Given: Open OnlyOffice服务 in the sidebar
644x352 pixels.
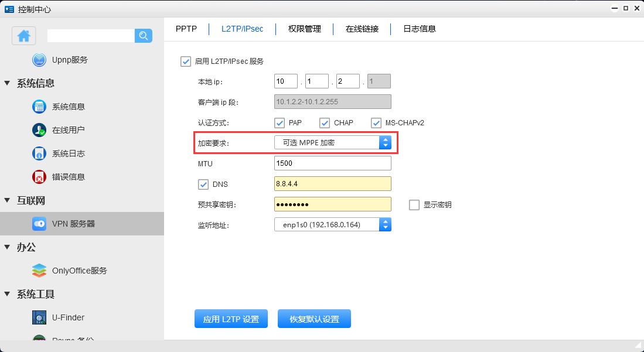Looking at the screenshot, I should click(x=79, y=271).
